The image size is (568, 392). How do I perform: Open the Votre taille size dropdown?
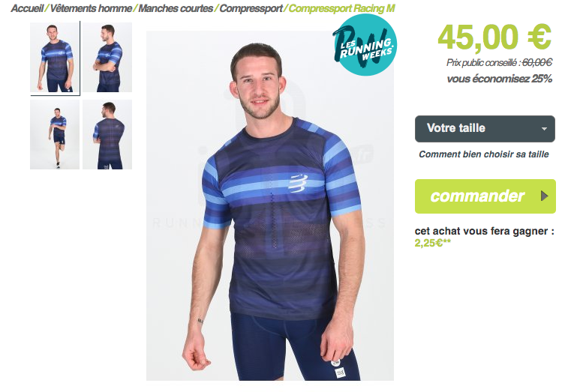485,128
